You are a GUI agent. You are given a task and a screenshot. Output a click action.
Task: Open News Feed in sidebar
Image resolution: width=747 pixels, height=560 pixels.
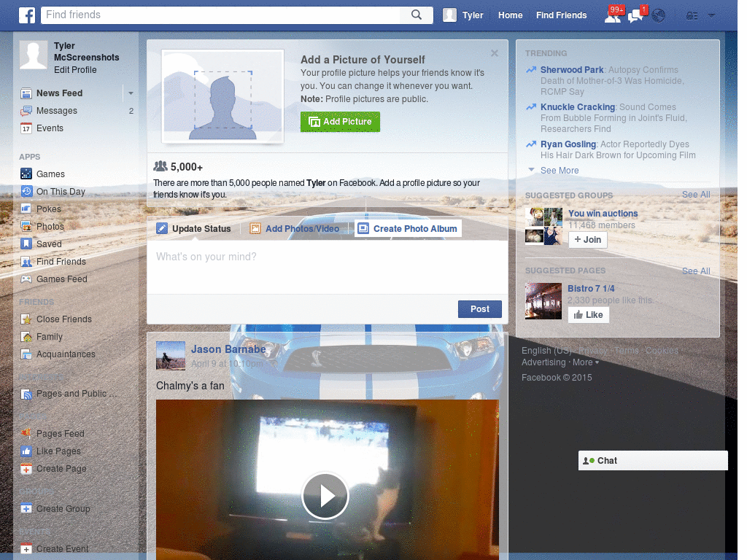pyautogui.click(x=59, y=93)
